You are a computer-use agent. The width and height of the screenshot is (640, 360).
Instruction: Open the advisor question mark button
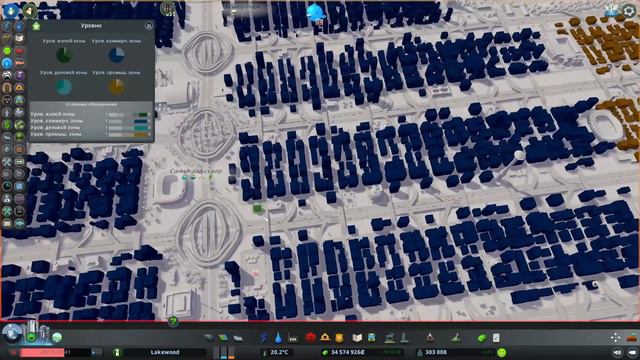point(173,322)
